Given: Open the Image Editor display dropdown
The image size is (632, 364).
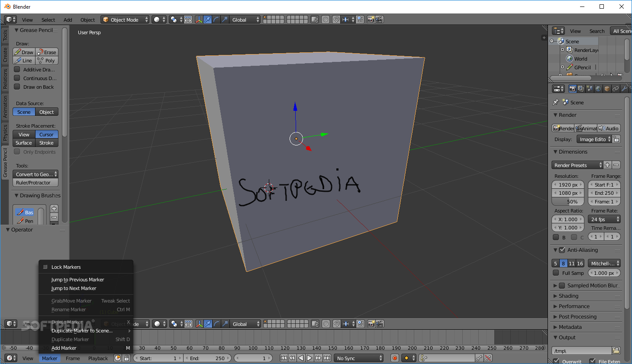Looking at the screenshot, I should click(594, 139).
